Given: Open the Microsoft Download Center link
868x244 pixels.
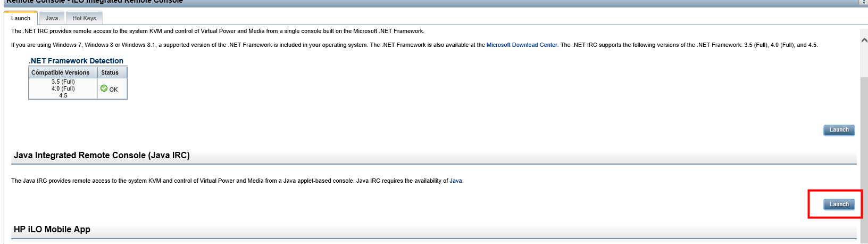Looking at the screenshot, I should pyautogui.click(x=522, y=45).
